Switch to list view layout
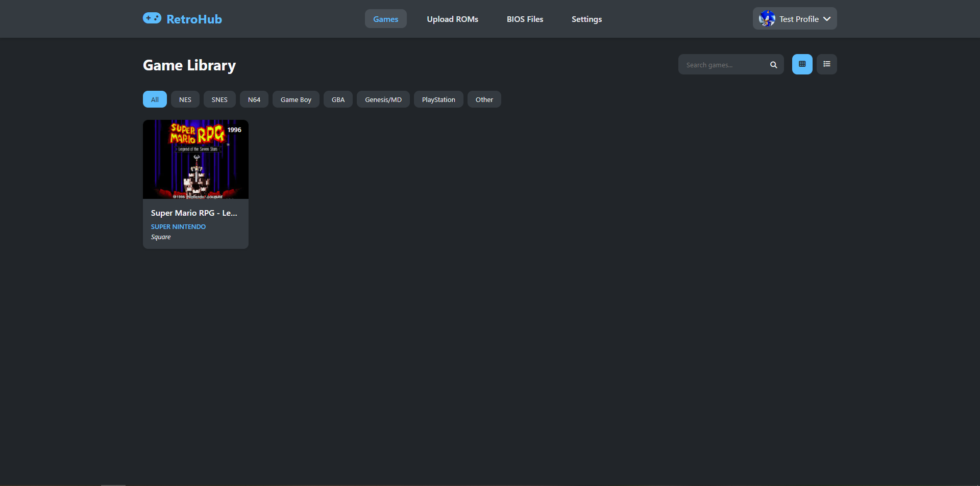This screenshot has height=486, width=980. point(826,64)
